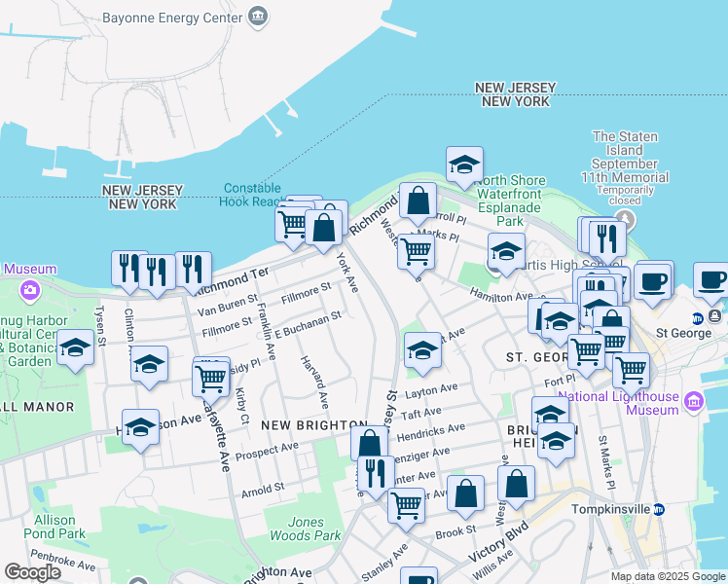Click the Hamilton Ave street label
Viewport: 728px width, 584px height.
[x=501, y=295]
